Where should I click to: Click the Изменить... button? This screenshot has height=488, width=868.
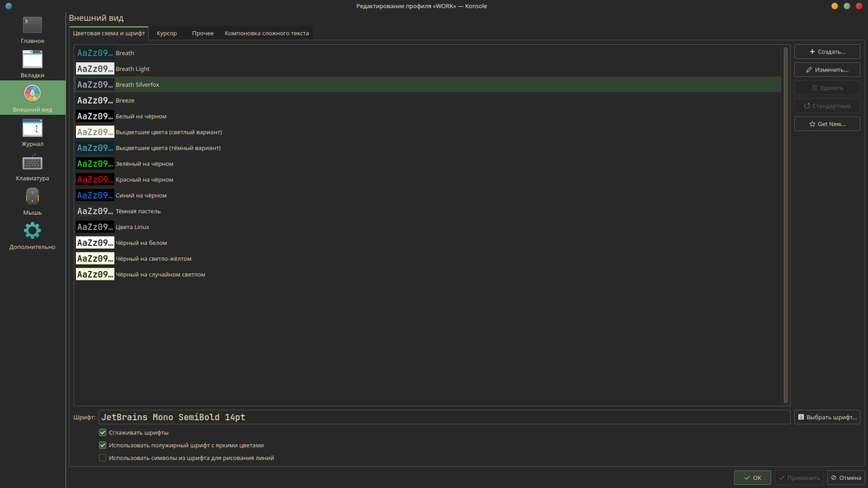point(827,69)
